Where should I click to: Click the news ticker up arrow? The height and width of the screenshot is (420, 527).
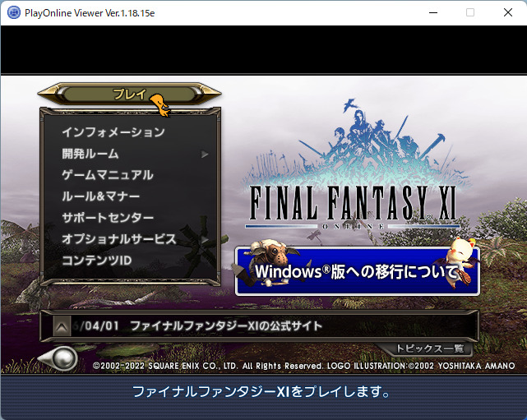[x=62, y=326]
